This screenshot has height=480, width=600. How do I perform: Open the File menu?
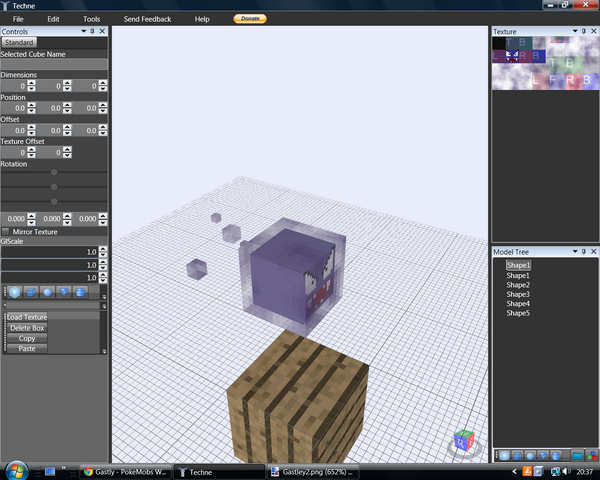click(x=18, y=19)
